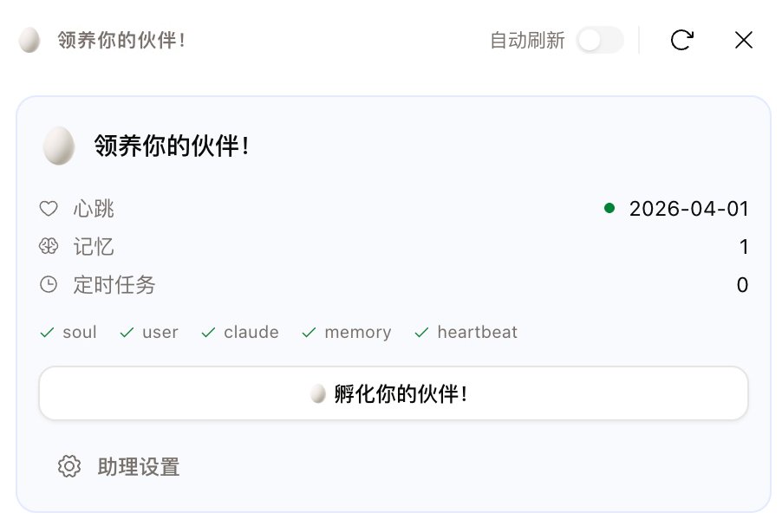Click the small egg icon in the title bar
Viewport: 782px width, 532px height.
pyautogui.click(x=29, y=40)
